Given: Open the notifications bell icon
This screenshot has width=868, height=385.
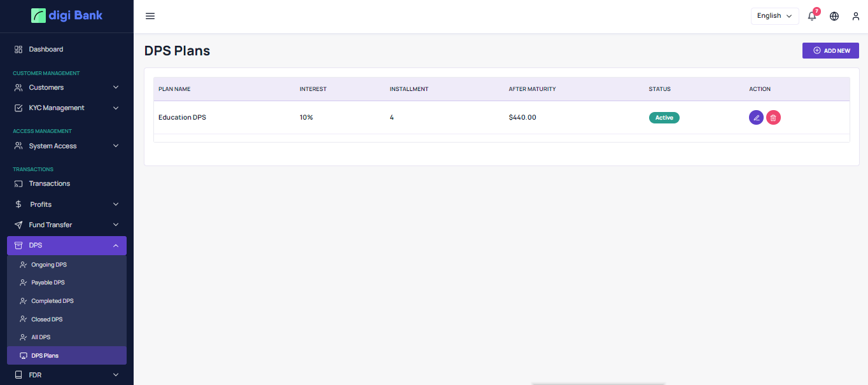Looking at the screenshot, I should 812,16.
